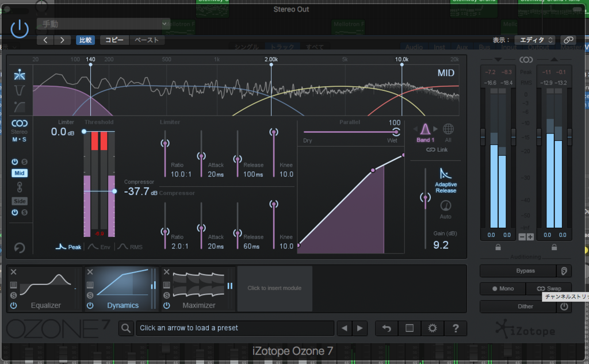Click the Bypass button
The width and height of the screenshot is (589, 364).
[x=518, y=270]
